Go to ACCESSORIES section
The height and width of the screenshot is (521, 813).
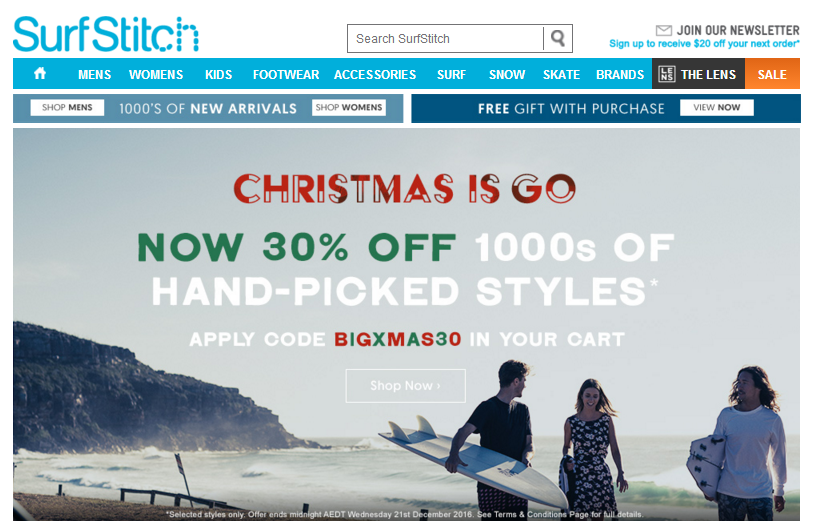click(x=375, y=75)
